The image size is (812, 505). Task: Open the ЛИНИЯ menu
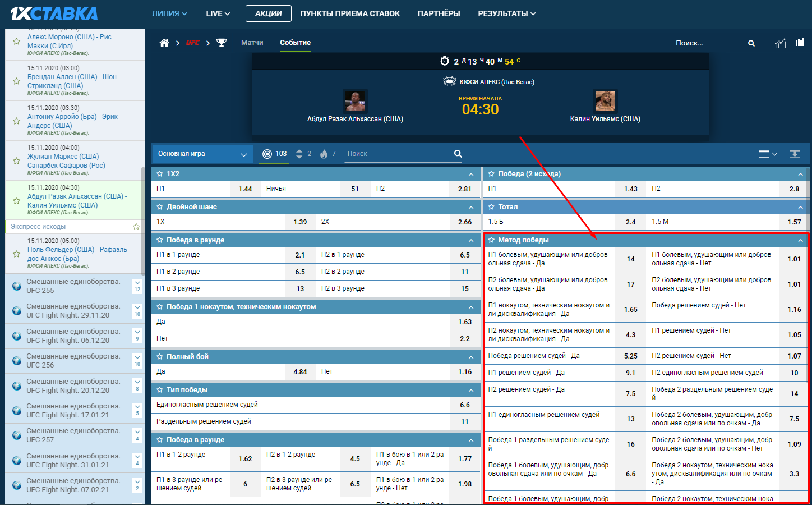point(169,13)
